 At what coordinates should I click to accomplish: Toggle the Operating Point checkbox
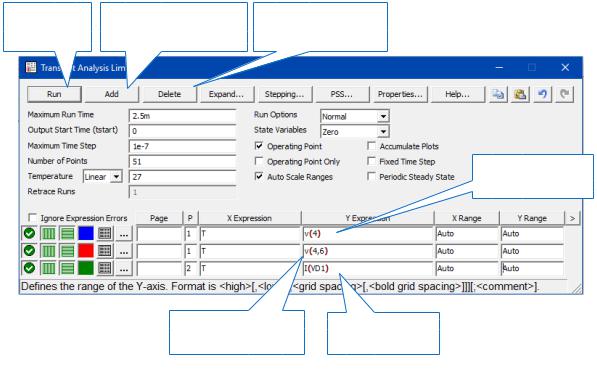click(259, 146)
